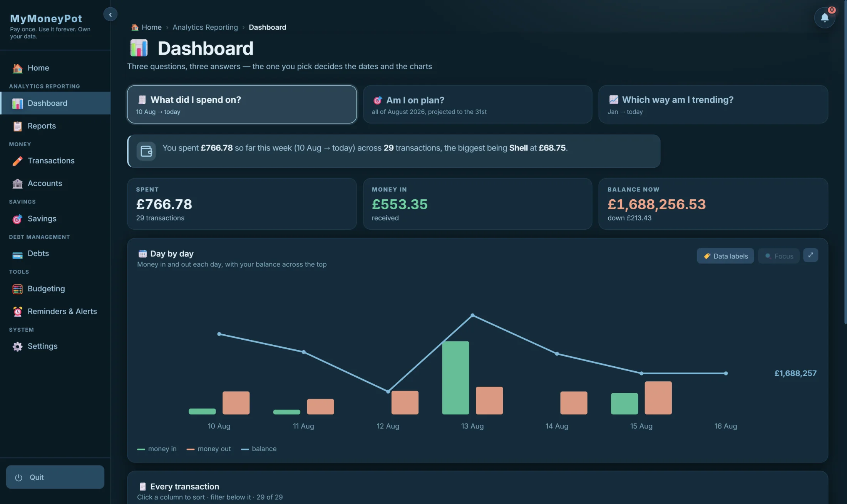The width and height of the screenshot is (847, 504).
Task: Click the wallet icon in summary banner
Action: click(x=146, y=151)
